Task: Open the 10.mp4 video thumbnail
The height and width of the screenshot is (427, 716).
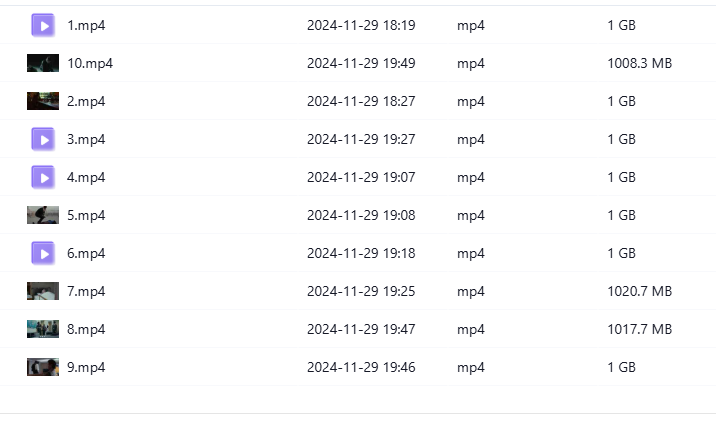Action: (43, 63)
